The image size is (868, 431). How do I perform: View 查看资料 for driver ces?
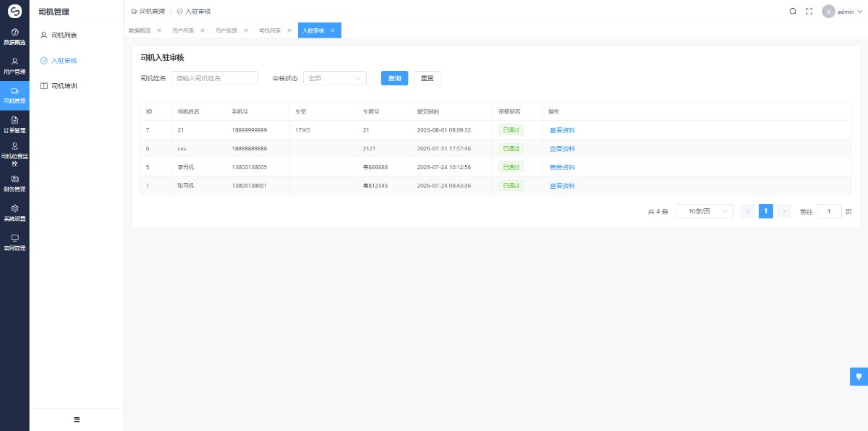[x=562, y=149]
